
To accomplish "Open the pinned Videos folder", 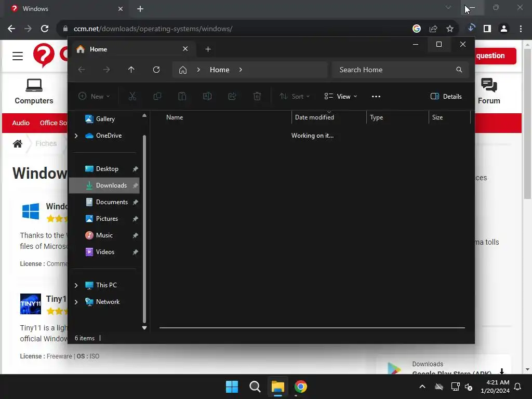I will click(104, 252).
